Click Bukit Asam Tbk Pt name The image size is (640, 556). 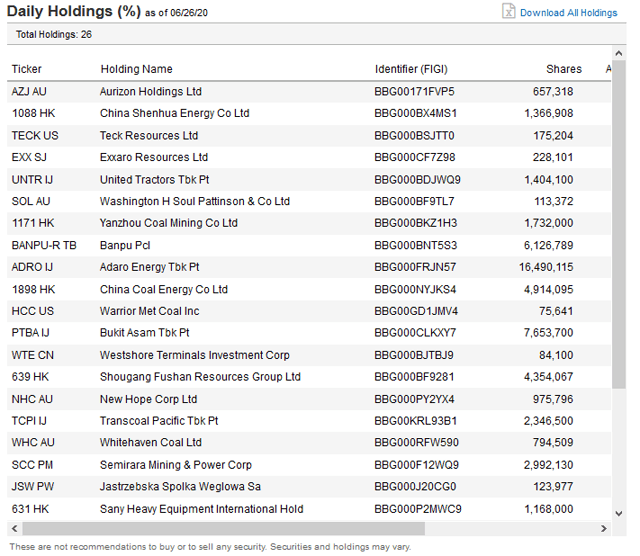(144, 333)
